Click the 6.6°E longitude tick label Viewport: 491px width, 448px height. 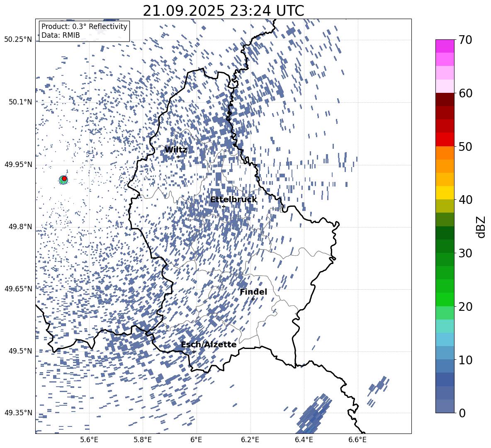point(357,440)
